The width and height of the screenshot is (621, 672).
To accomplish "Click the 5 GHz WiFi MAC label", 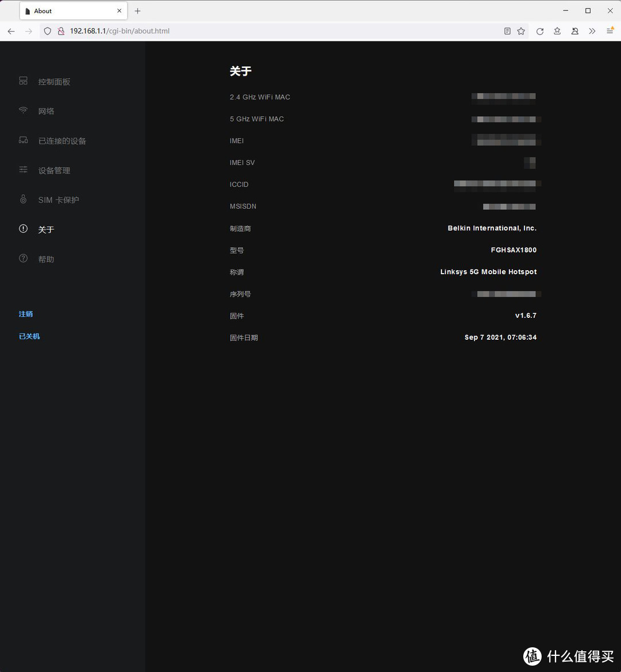I will 256,119.
